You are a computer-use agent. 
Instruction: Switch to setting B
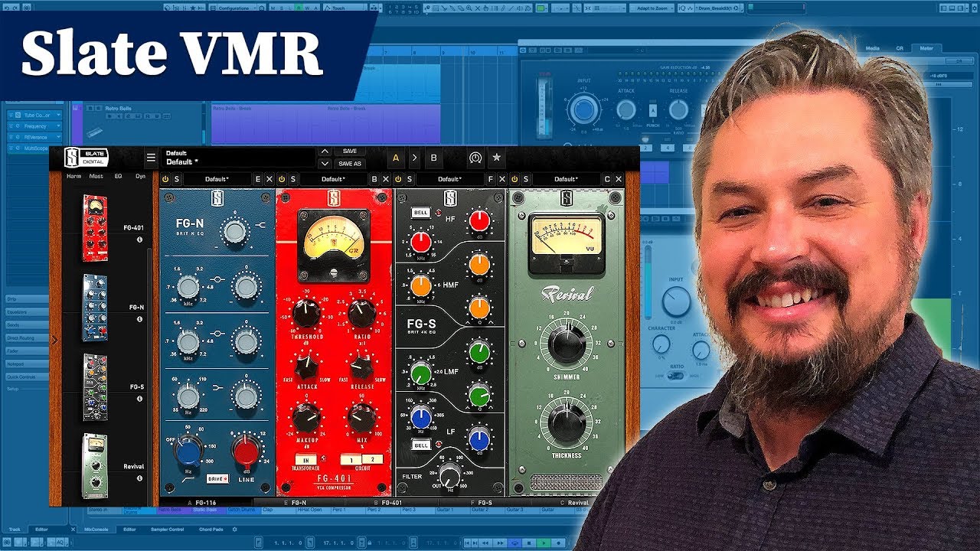433,158
